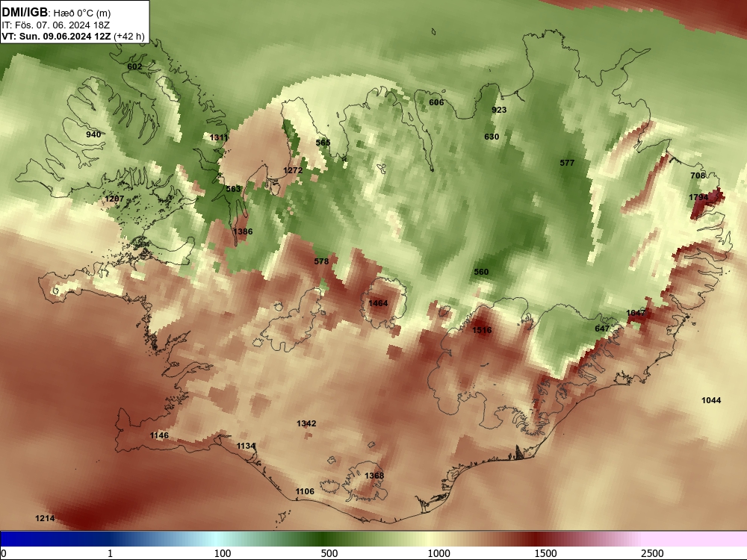Click the map value label 577
The height and width of the screenshot is (560, 747).
567,163
